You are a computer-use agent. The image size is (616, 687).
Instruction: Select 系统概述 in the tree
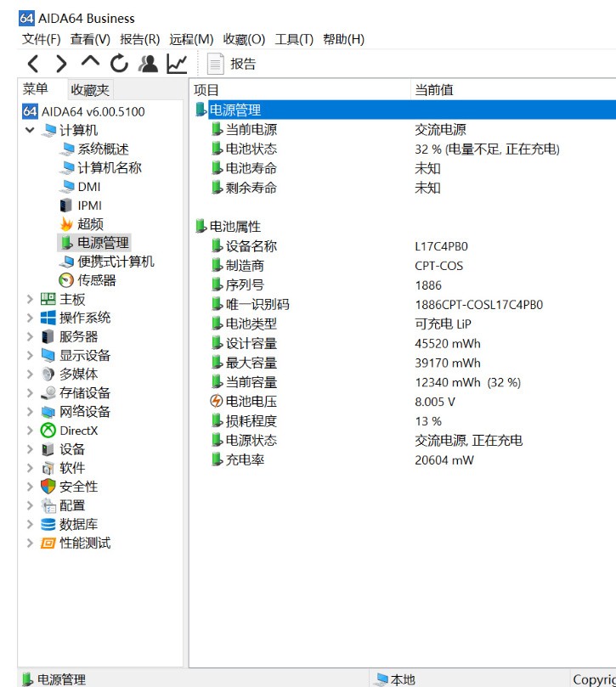coord(103,149)
